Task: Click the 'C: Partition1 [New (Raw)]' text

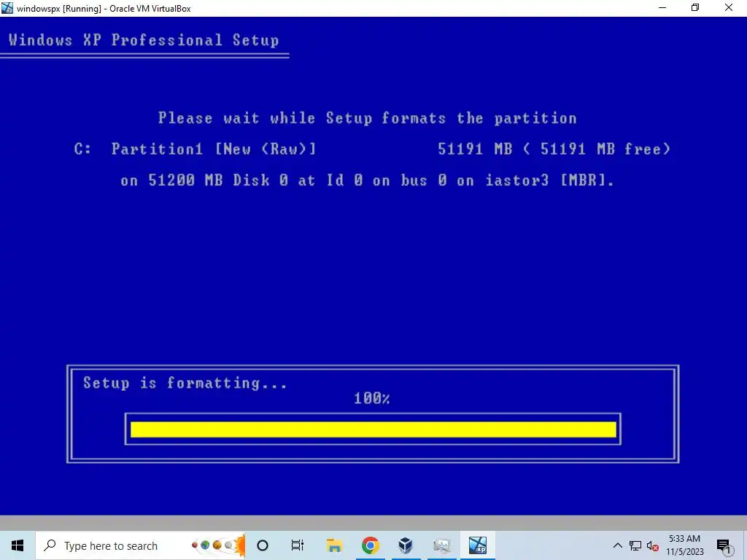Action: tap(196, 149)
